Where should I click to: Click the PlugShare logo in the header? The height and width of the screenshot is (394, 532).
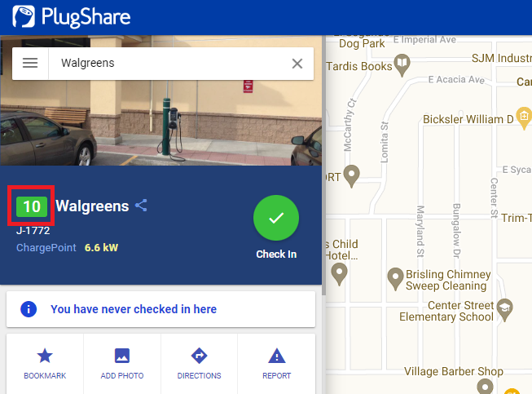pos(72,16)
